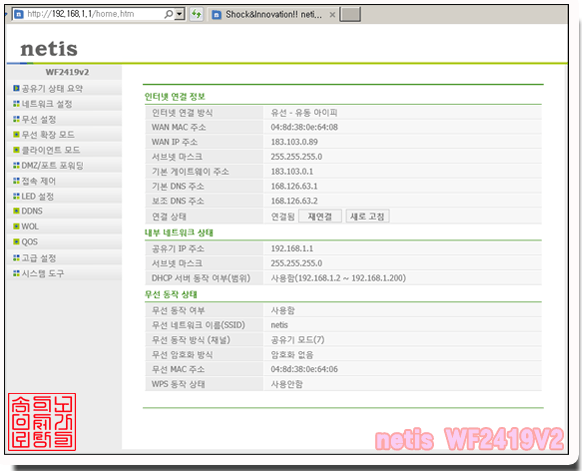Click the 사용안함 WPS status value
The width and height of the screenshot is (582, 471).
pos(287,384)
